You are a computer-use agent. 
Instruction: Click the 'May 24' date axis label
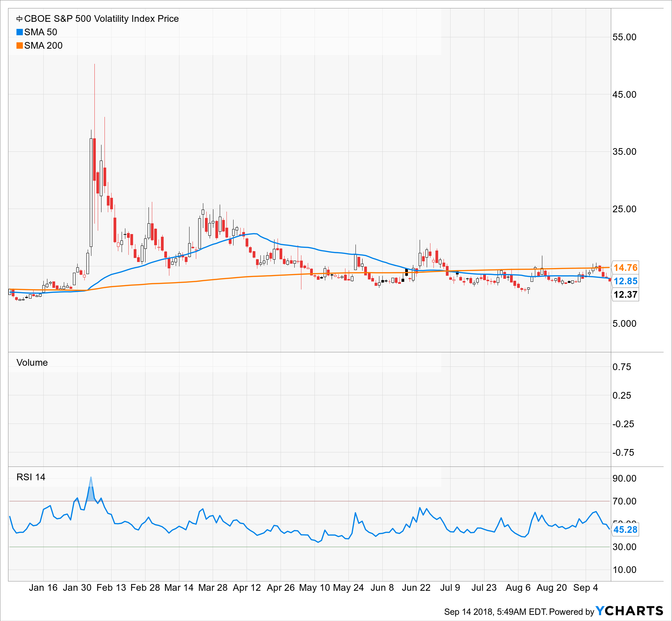(x=348, y=588)
